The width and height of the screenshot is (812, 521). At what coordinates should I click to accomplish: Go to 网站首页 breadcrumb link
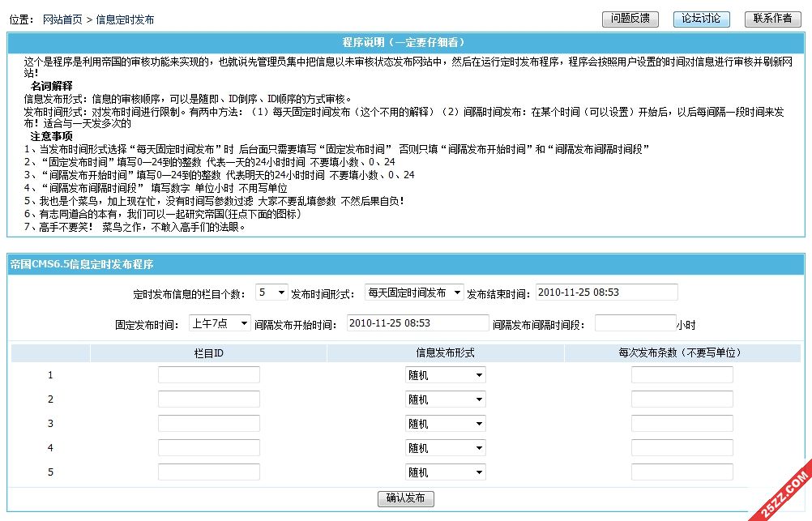pyautogui.click(x=62, y=19)
